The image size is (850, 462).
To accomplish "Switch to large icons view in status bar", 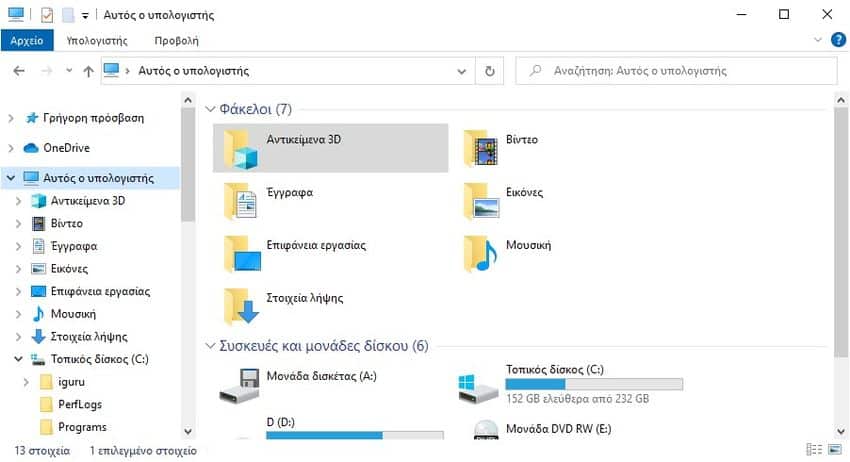I will (835, 450).
